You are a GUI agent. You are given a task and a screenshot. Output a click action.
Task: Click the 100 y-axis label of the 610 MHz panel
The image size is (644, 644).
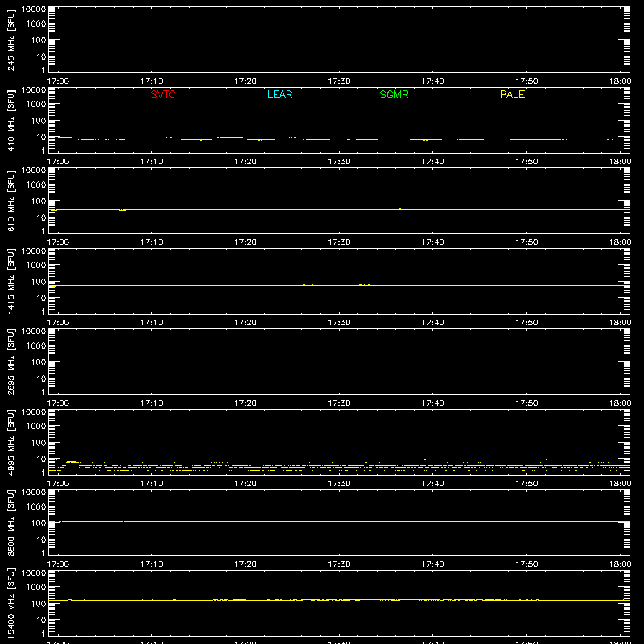(38, 201)
